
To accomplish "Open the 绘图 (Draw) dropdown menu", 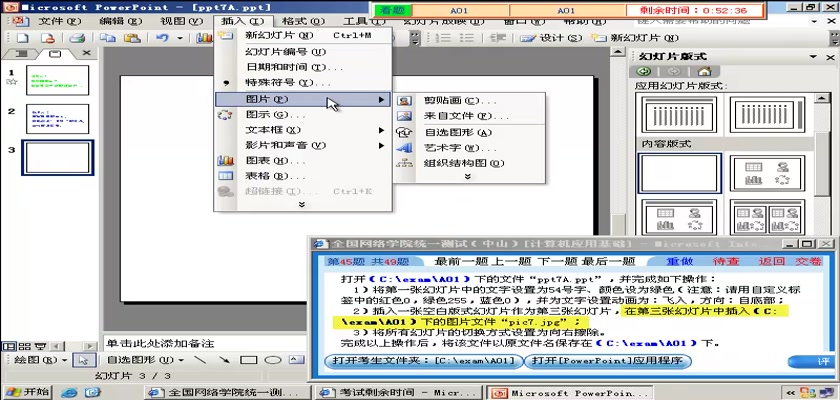I will (x=39, y=360).
